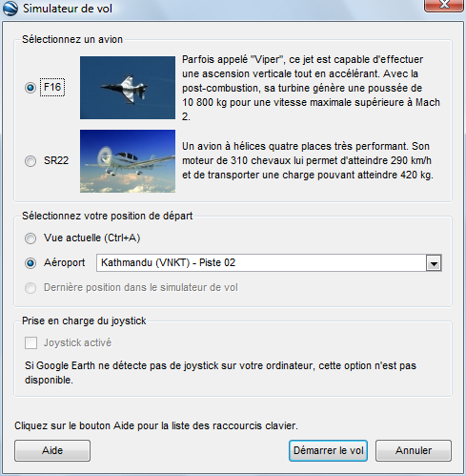
Task: Click the Annuler button
Action: [414, 450]
